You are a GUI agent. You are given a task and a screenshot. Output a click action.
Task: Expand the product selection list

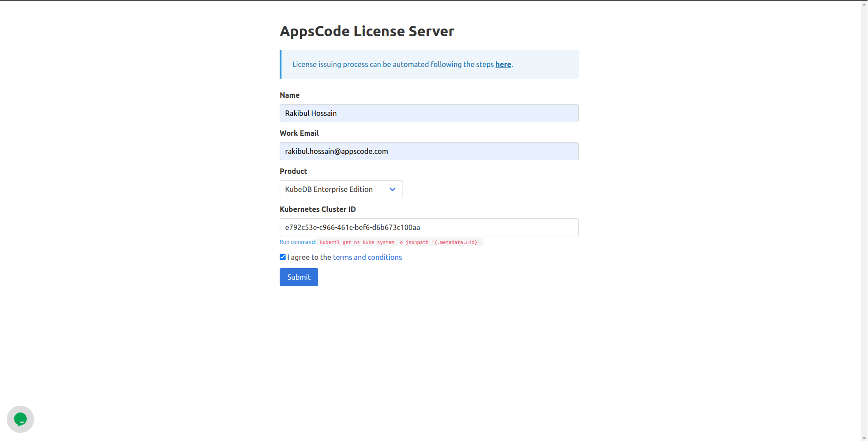tap(340, 189)
